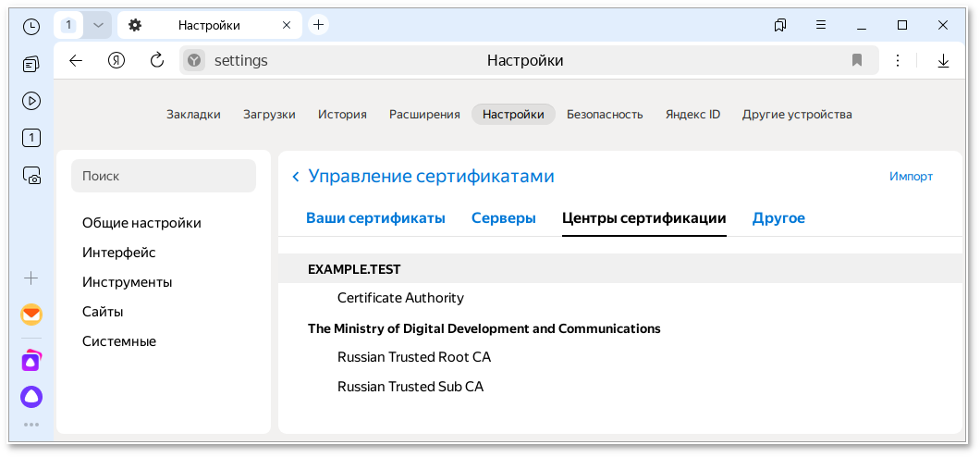Collapse the EXAMPLE.TEST group header
Viewport: 980px width, 457px height.
[x=620, y=269]
